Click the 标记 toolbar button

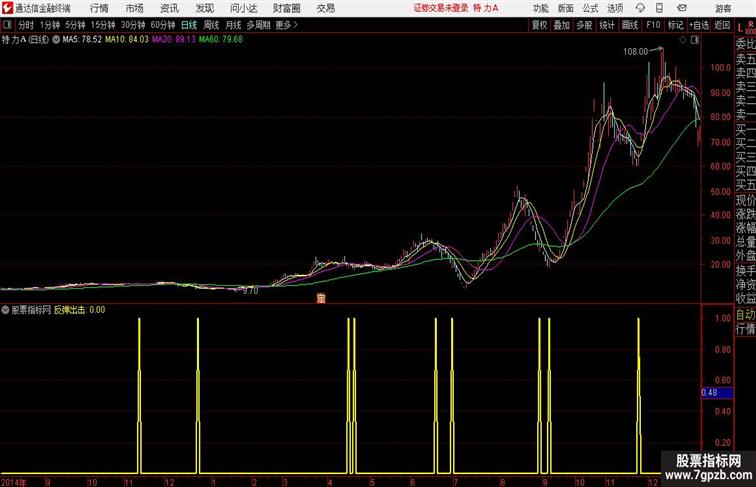[675, 25]
